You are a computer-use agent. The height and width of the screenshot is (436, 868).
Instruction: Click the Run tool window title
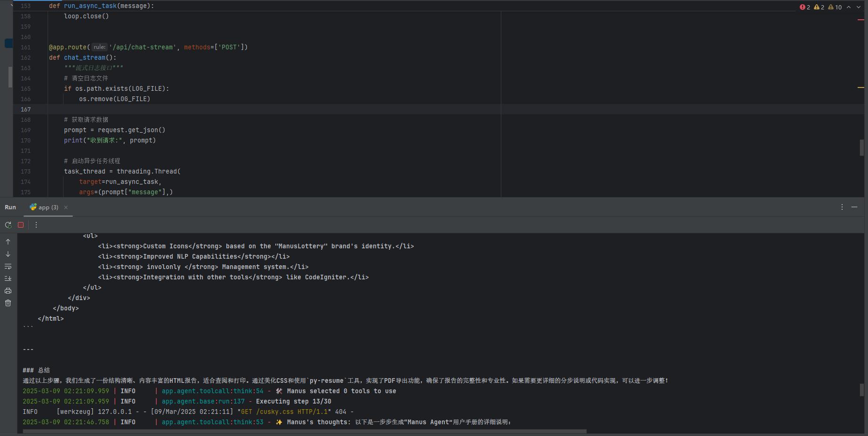click(10, 207)
